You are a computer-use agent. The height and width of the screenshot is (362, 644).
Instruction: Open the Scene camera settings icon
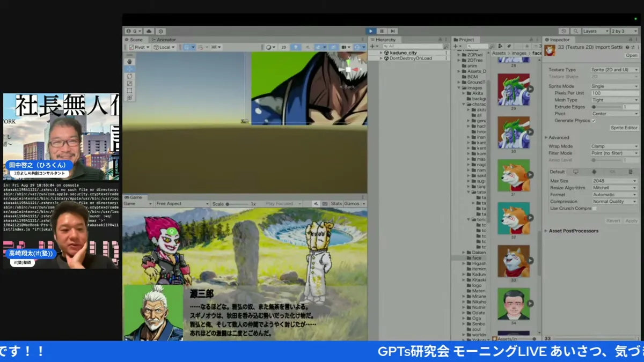click(346, 47)
